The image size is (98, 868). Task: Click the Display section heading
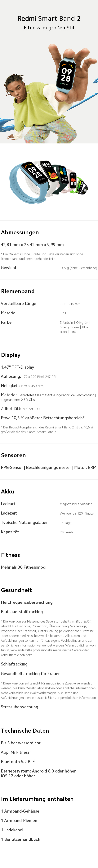click(x=11, y=355)
